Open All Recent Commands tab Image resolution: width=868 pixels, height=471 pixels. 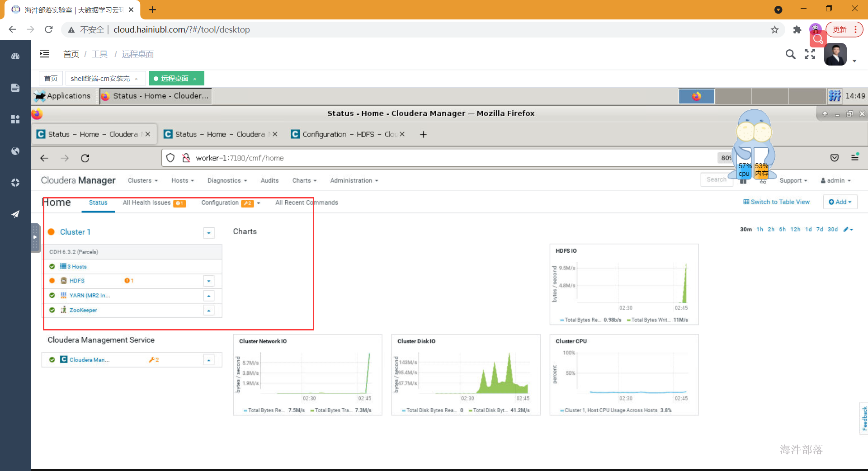[x=307, y=203]
